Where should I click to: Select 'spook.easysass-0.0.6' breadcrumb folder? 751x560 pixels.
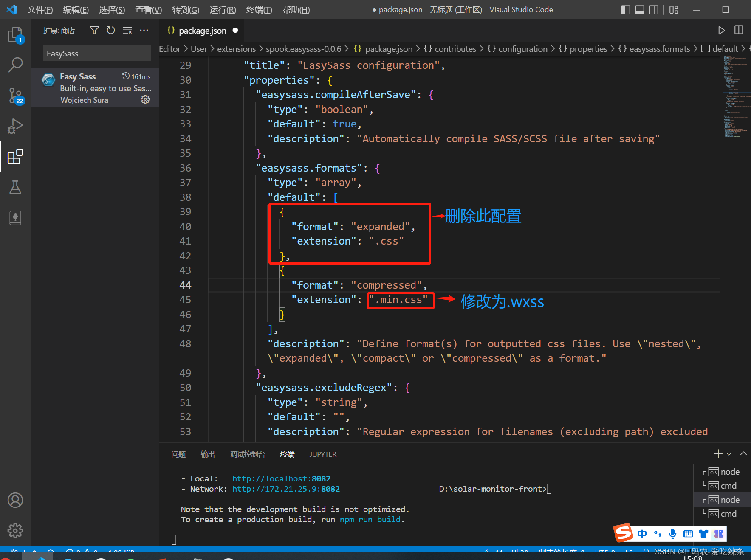tap(303, 49)
